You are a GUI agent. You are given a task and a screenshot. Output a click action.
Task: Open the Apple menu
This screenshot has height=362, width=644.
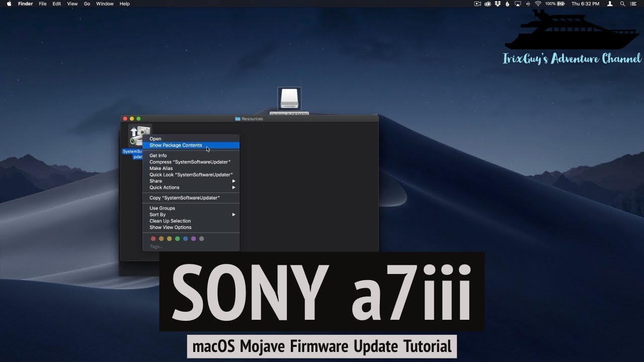tap(9, 4)
